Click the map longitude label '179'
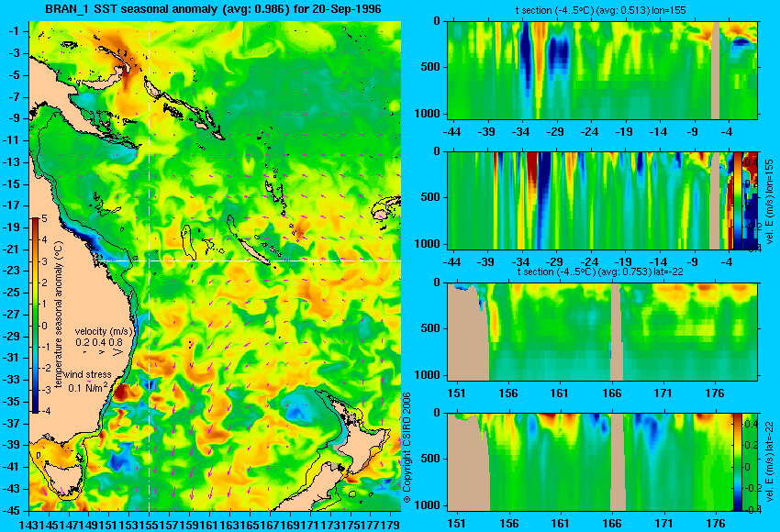The height and width of the screenshot is (532, 780). click(391, 524)
